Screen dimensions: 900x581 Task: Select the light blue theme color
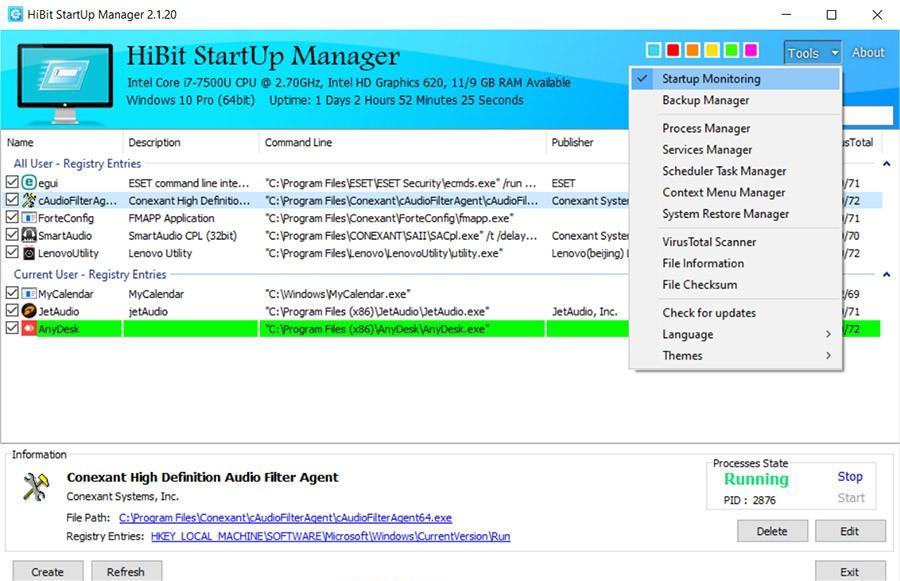click(653, 50)
